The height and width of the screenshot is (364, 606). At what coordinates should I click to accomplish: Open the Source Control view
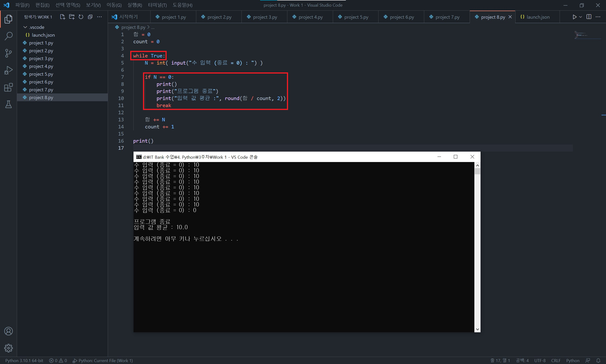point(8,53)
